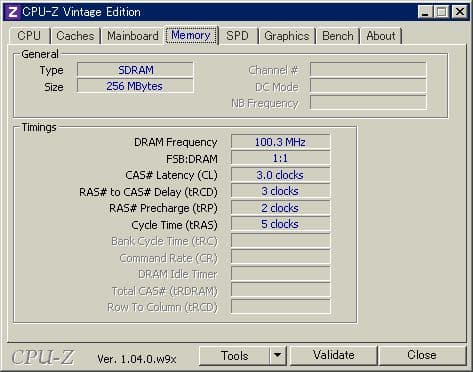Click the SDRAM type value

(x=135, y=70)
